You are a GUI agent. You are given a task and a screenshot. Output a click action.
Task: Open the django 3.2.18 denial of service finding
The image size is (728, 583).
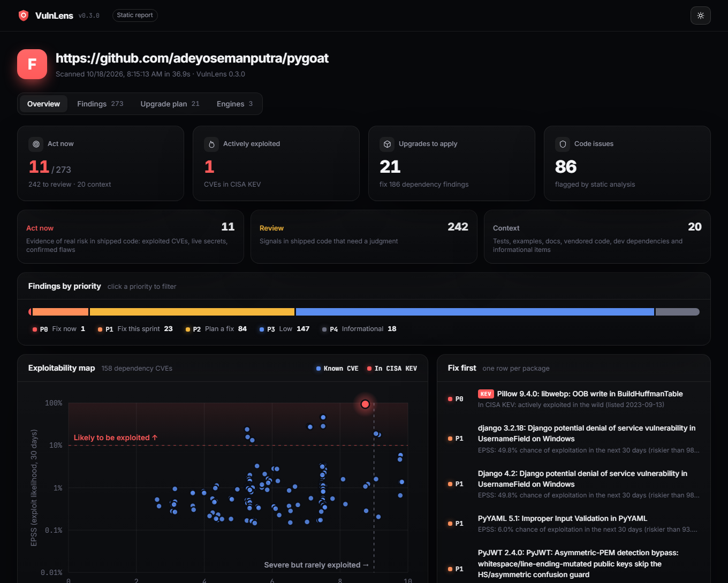574,439
